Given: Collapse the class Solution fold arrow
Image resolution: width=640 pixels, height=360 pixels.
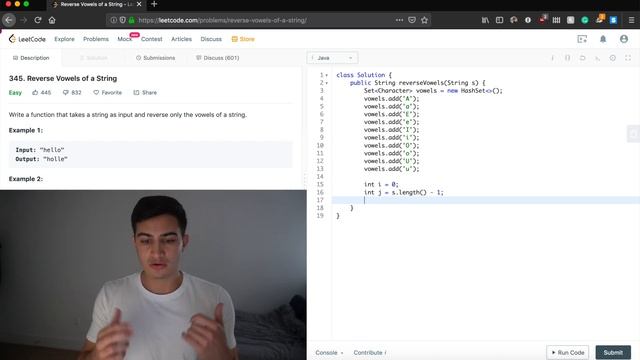Looking at the screenshot, I should click(327, 75).
